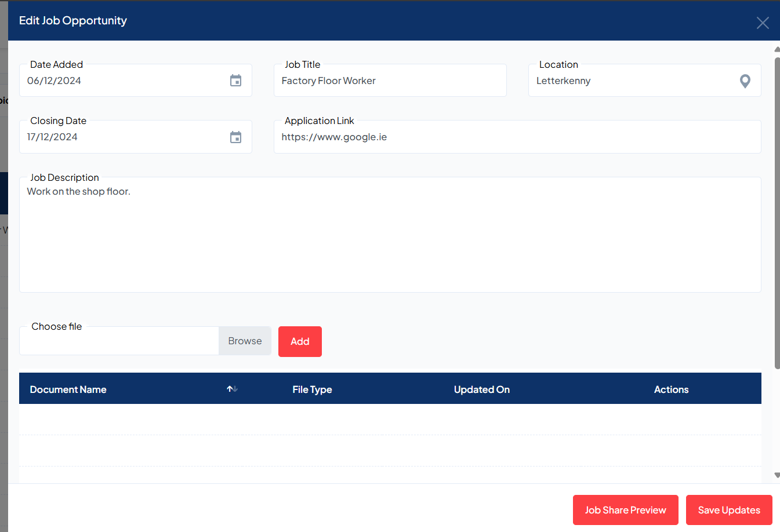
Task: Edit the Application Link field
Action: click(517, 137)
